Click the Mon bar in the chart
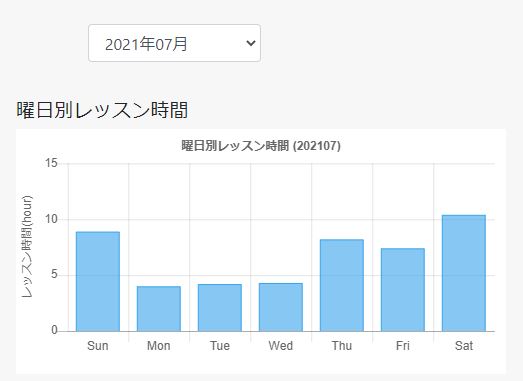The image size is (523, 381). [x=159, y=309]
